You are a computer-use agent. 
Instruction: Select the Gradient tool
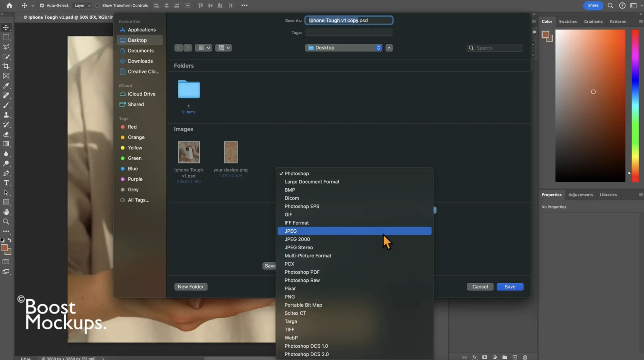(x=6, y=144)
